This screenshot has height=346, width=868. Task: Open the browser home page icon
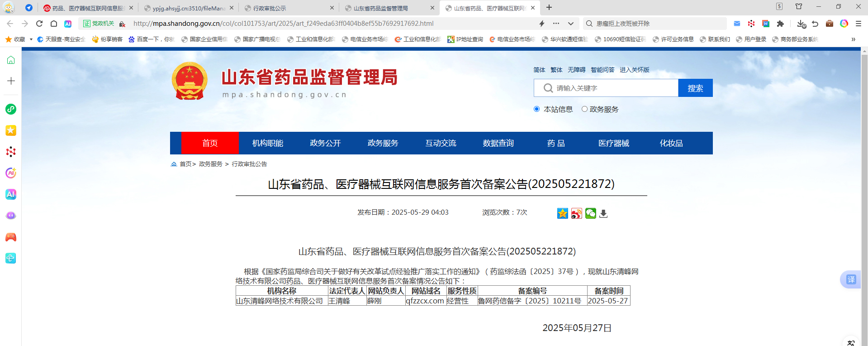point(54,24)
